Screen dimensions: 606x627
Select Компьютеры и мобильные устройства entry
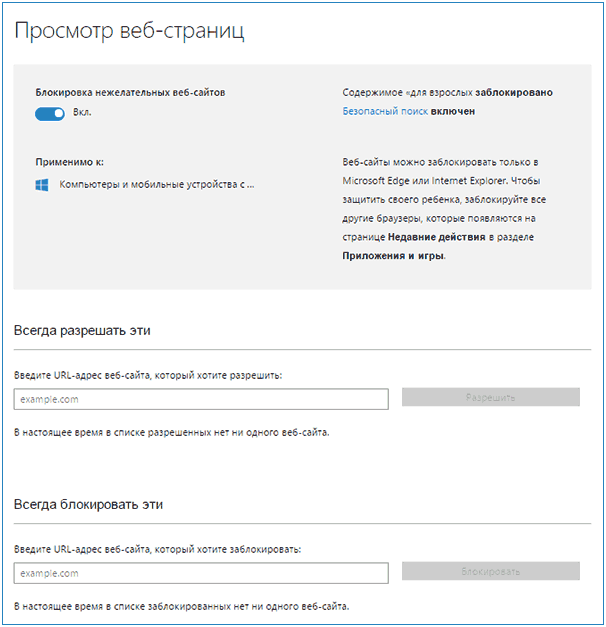pos(157,185)
